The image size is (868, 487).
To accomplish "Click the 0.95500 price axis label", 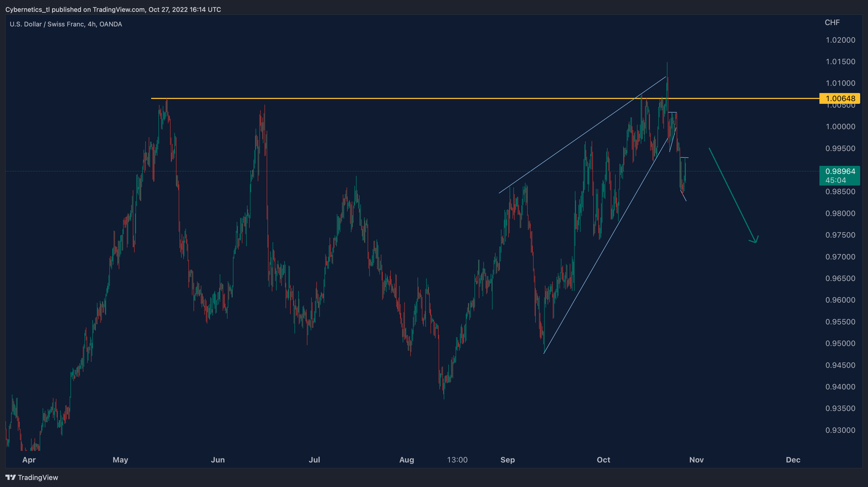I will click(840, 322).
